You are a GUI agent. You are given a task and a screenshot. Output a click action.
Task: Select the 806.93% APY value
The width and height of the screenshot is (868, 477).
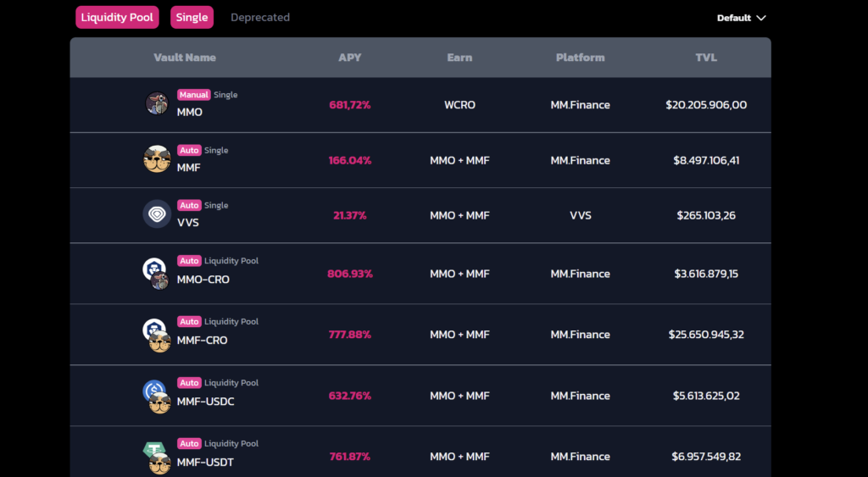coord(349,274)
